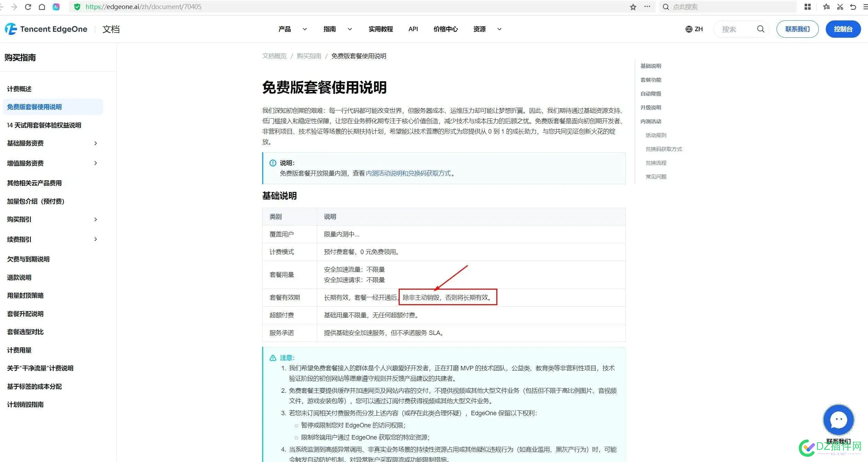Expand 购买指引 sidebar section
This screenshot has width=868, height=462.
(x=96, y=219)
